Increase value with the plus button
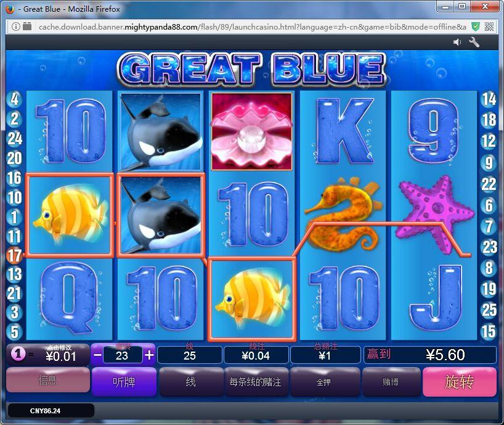504x425 pixels. 149,355
